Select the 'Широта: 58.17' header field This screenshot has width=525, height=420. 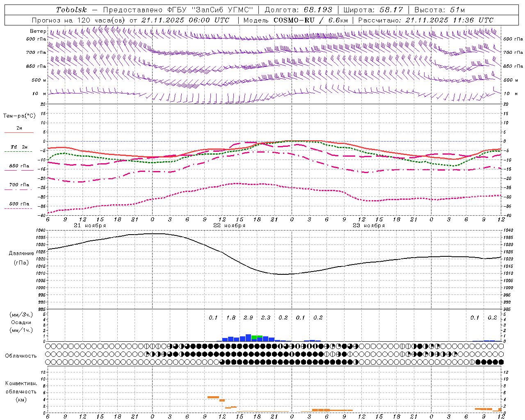373,9
